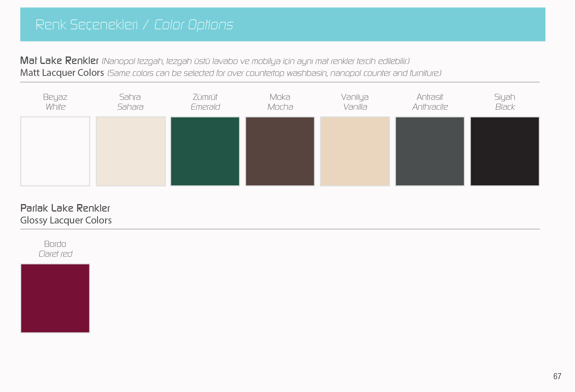Click the 'Sahara' label text
Screen dimensions: 575x392
click(131, 107)
